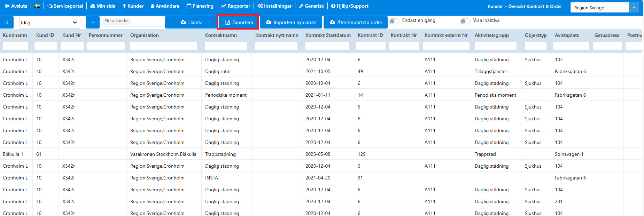Select the Vasakronan Stockholm,Blåkulla organisation cell
This screenshot has height=216, width=644.
pos(163,154)
